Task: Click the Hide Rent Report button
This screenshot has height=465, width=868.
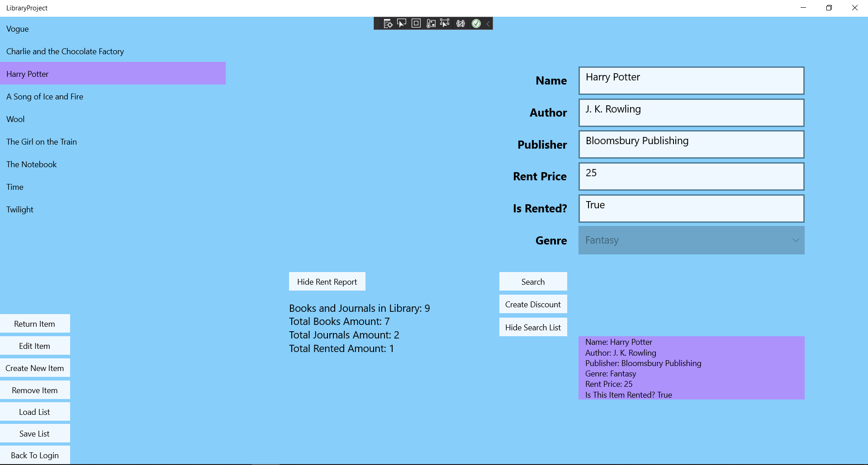Action: pyautogui.click(x=327, y=282)
